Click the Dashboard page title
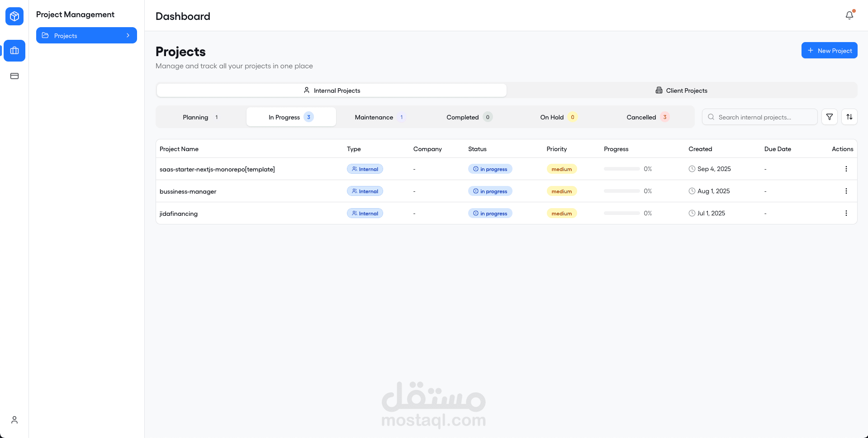The height and width of the screenshot is (438, 868). [183, 16]
